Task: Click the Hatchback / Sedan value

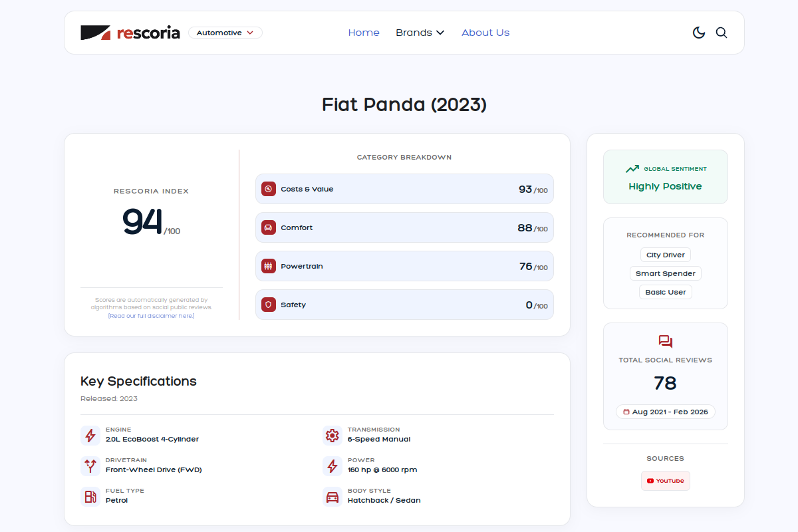Action: 384,500
